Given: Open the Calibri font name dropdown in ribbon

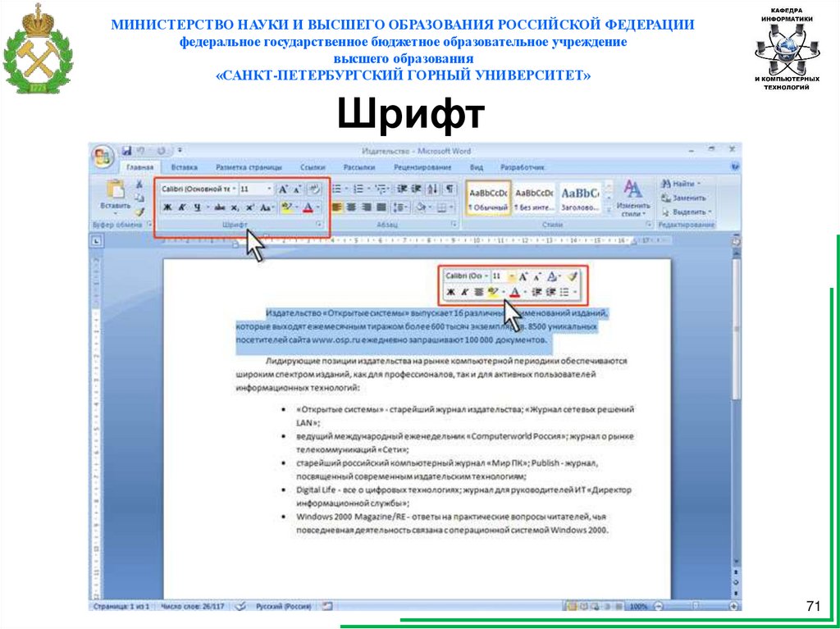Looking at the screenshot, I should pyautogui.click(x=234, y=189).
